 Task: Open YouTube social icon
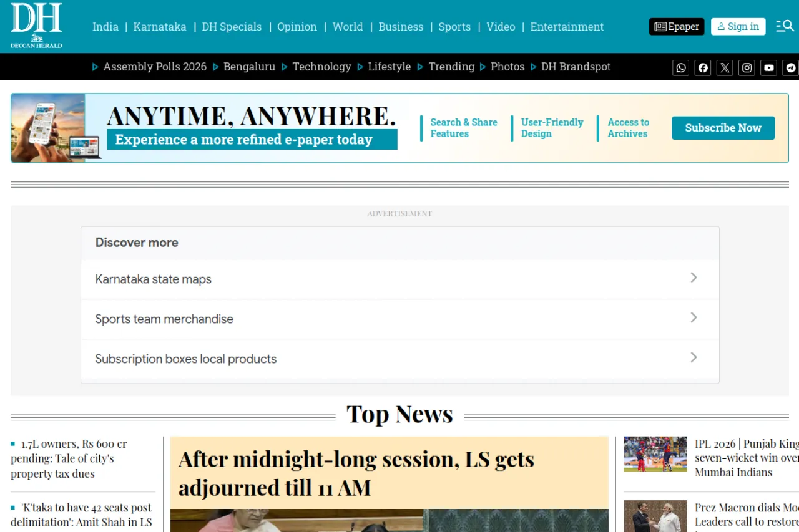point(769,68)
